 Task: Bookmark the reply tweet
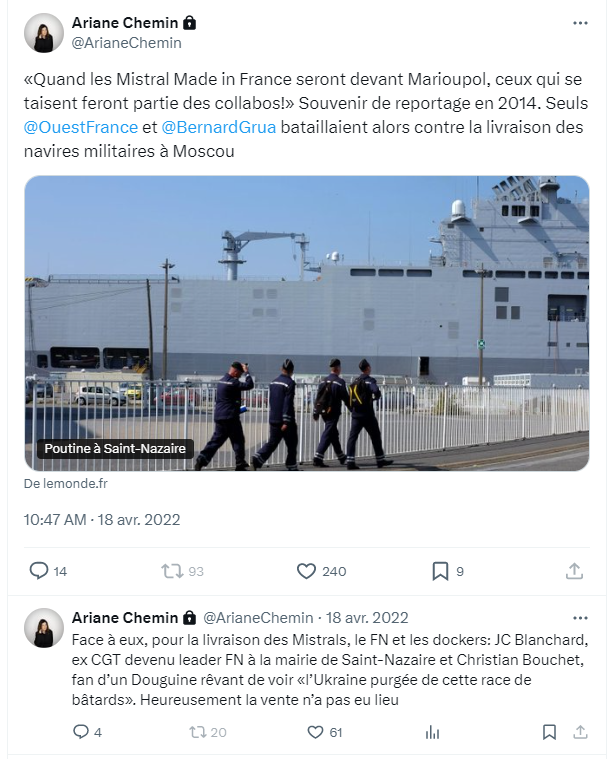click(549, 732)
